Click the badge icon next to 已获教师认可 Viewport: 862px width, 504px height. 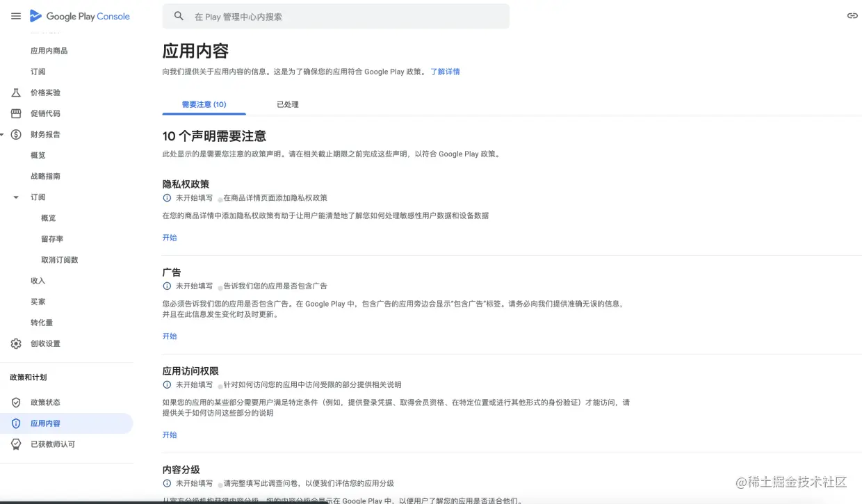pyautogui.click(x=16, y=444)
